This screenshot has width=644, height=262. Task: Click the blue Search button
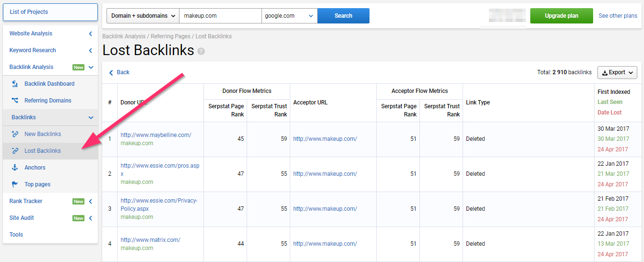click(x=344, y=16)
